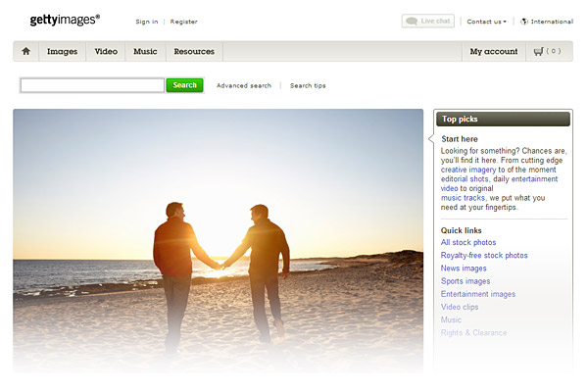Open the Images menu

point(63,51)
